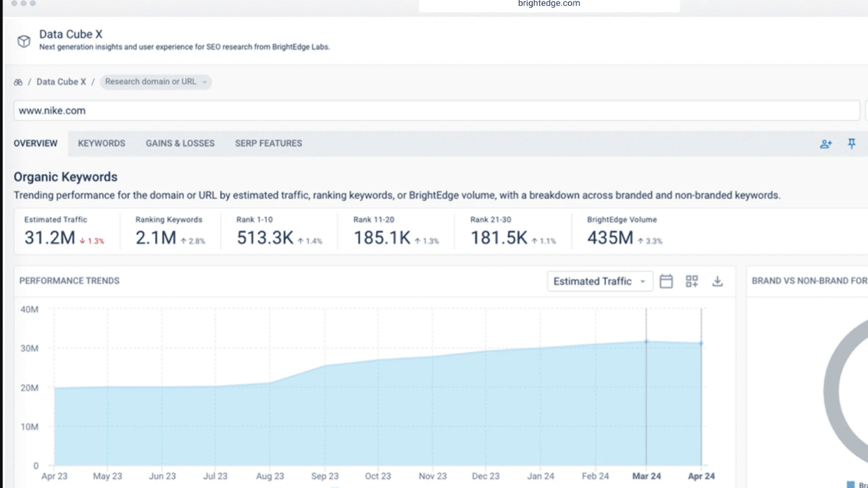This screenshot has height=488, width=868.
Task: Open the GAINS & LOSSES tab
Action: (180, 143)
